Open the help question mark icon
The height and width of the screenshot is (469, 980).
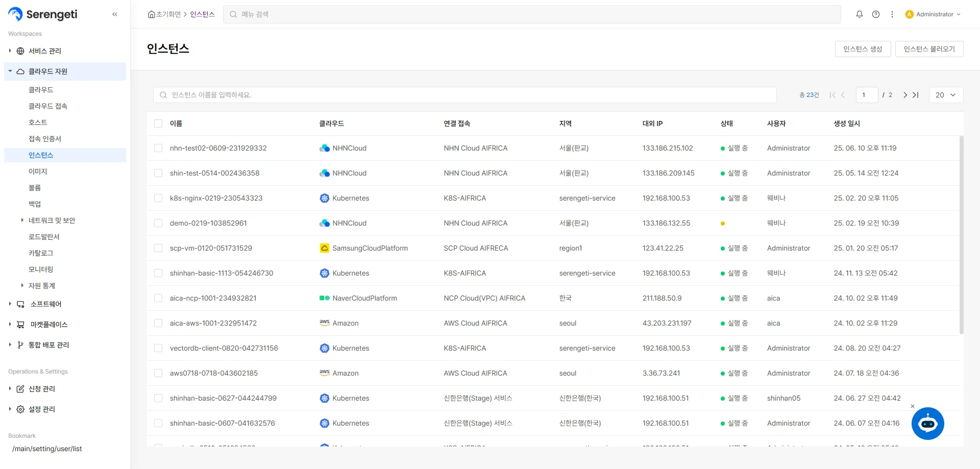876,14
